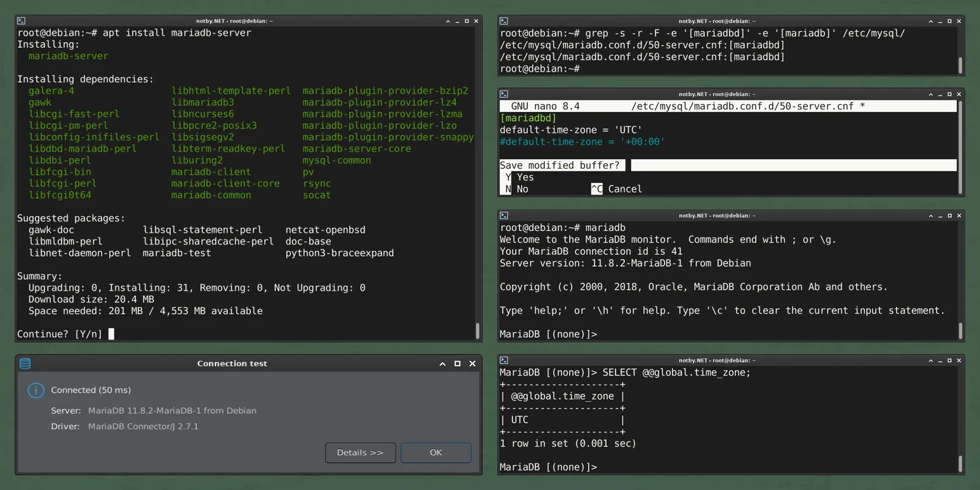Maximize the apt install terminal window
Image resolution: width=980 pixels, height=490 pixels.
coord(467,21)
